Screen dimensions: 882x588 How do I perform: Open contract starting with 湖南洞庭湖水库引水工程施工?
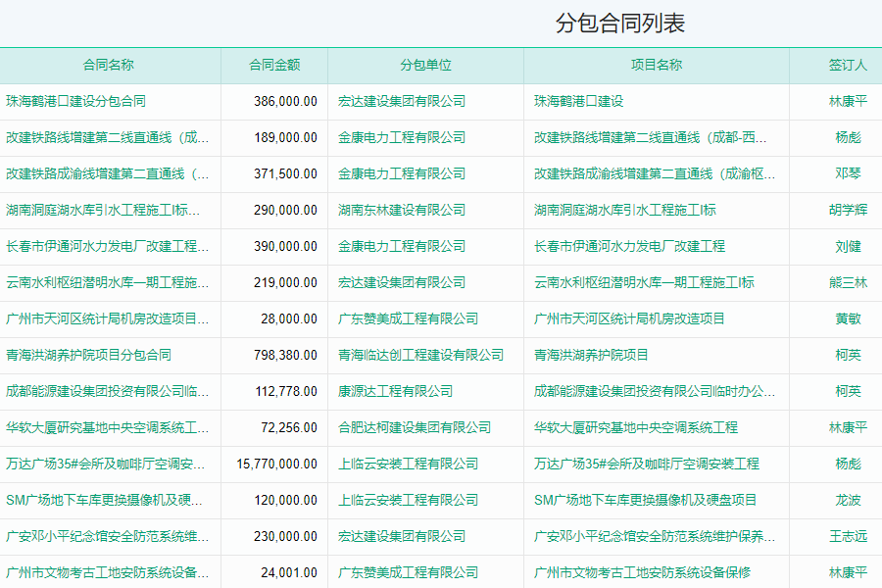coord(102,211)
